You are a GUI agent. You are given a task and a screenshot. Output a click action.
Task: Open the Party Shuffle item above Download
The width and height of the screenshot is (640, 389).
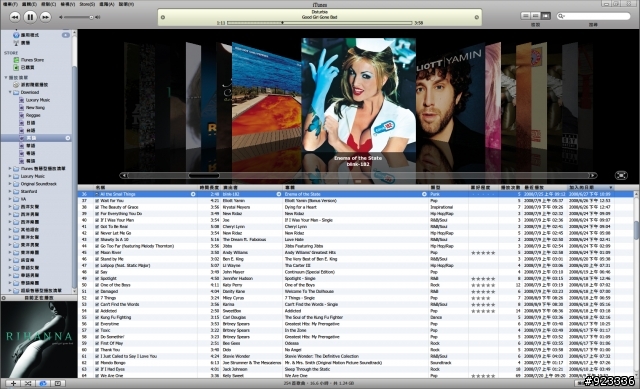[x=34, y=84]
